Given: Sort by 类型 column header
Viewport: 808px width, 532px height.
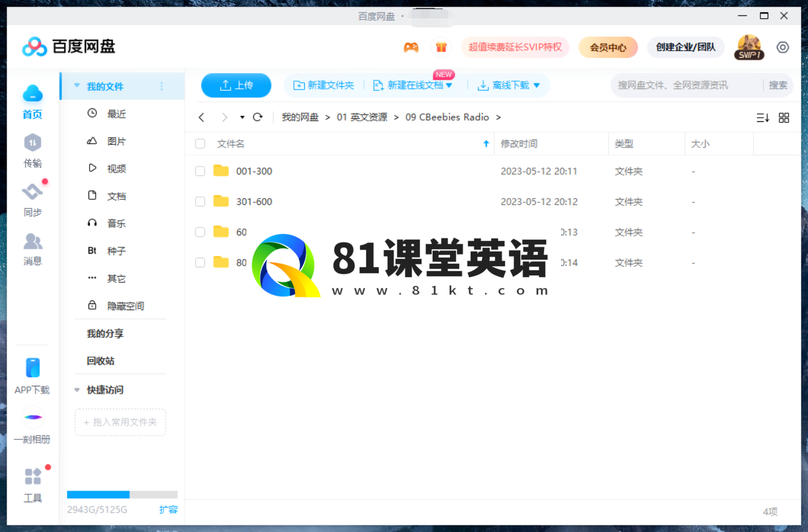Looking at the screenshot, I should click(624, 144).
